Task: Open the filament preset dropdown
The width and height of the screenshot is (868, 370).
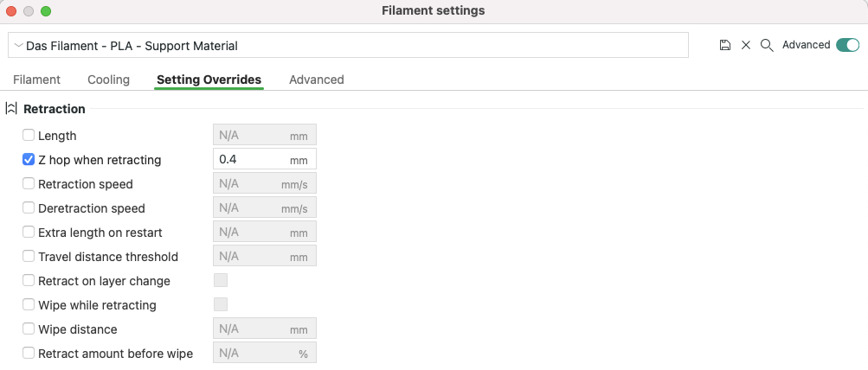Action: click(348, 45)
